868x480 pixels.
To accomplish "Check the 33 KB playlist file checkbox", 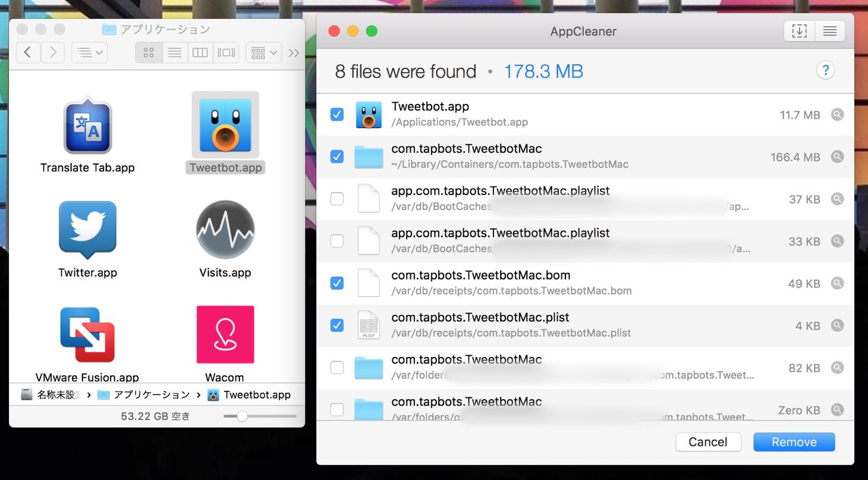I will (336, 241).
